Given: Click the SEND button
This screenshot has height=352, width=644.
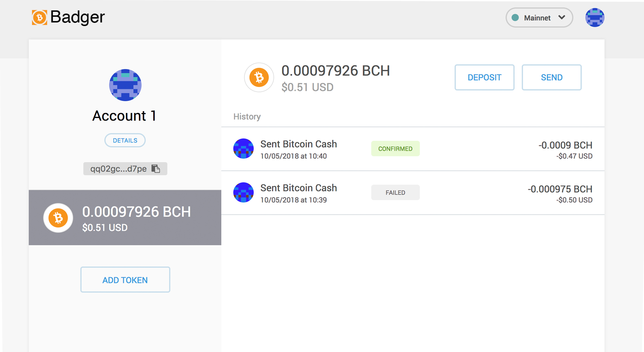Looking at the screenshot, I should coord(551,77).
